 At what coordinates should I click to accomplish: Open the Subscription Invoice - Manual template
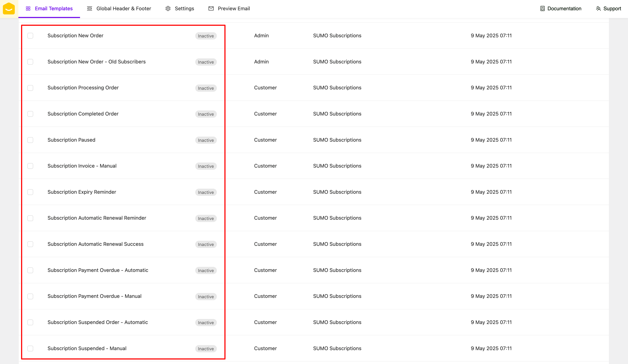coord(82,166)
